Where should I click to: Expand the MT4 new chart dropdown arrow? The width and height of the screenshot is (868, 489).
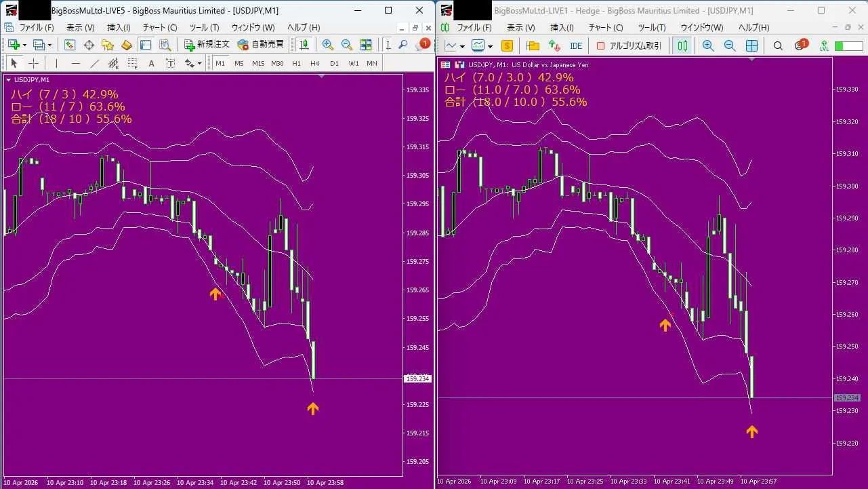pos(24,45)
